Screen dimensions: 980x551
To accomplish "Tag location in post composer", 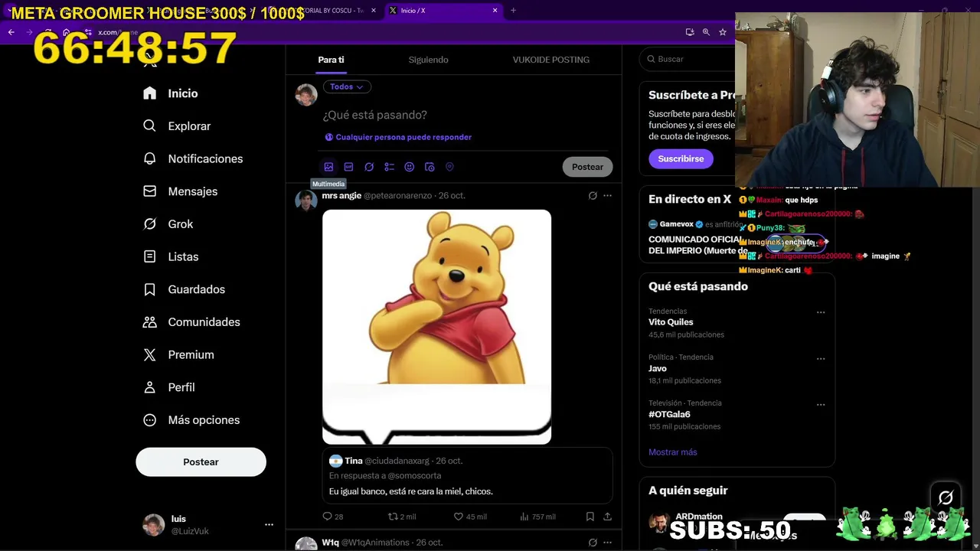I will pyautogui.click(x=449, y=167).
